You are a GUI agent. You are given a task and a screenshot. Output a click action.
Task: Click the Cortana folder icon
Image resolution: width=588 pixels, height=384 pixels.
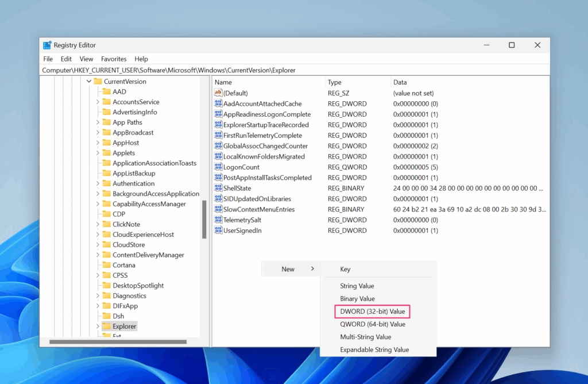pos(106,264)
